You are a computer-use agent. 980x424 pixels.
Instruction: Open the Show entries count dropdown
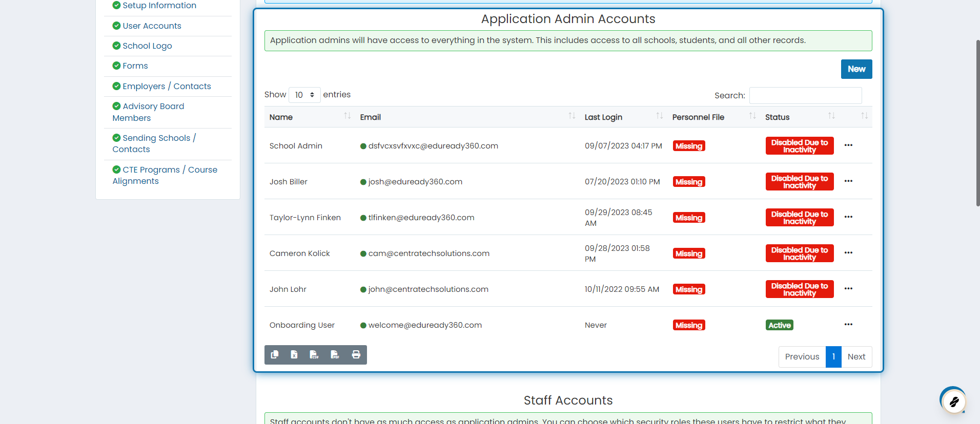[x=304, y=95]
